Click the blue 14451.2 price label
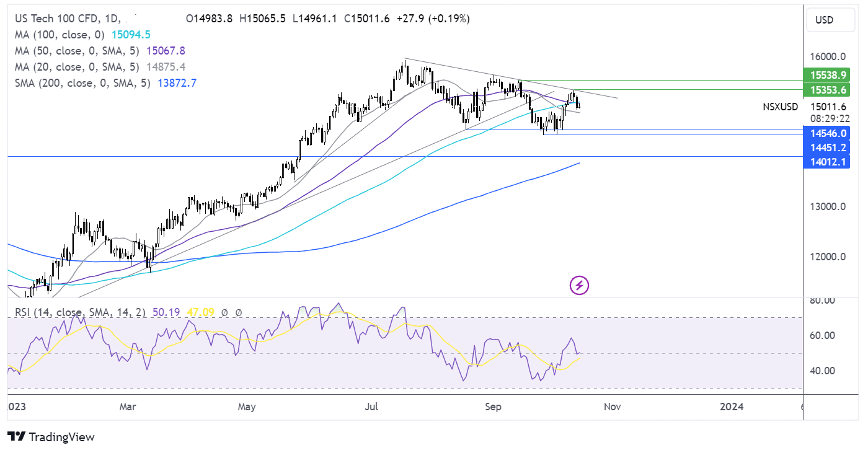 coord(825,147)
